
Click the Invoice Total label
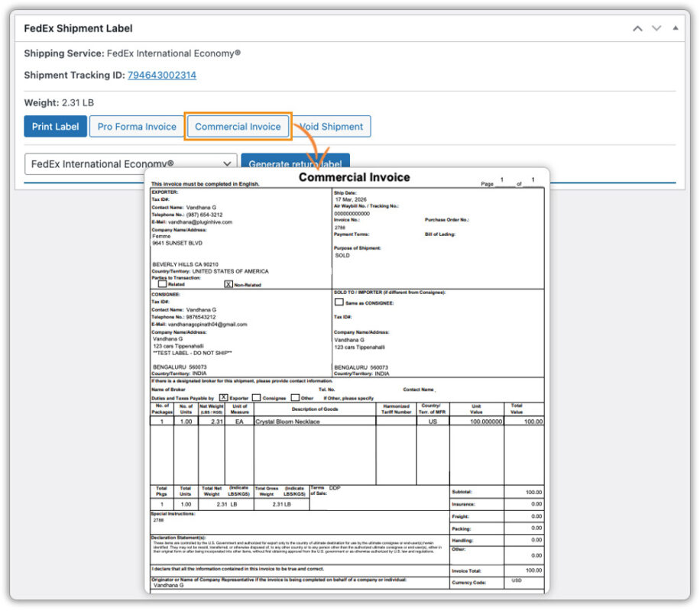466,571
